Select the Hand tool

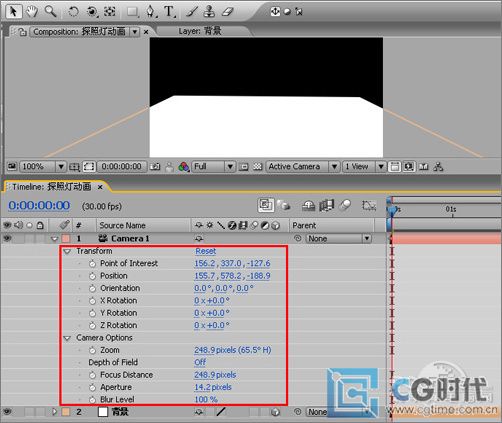click(x=32, y=11)
